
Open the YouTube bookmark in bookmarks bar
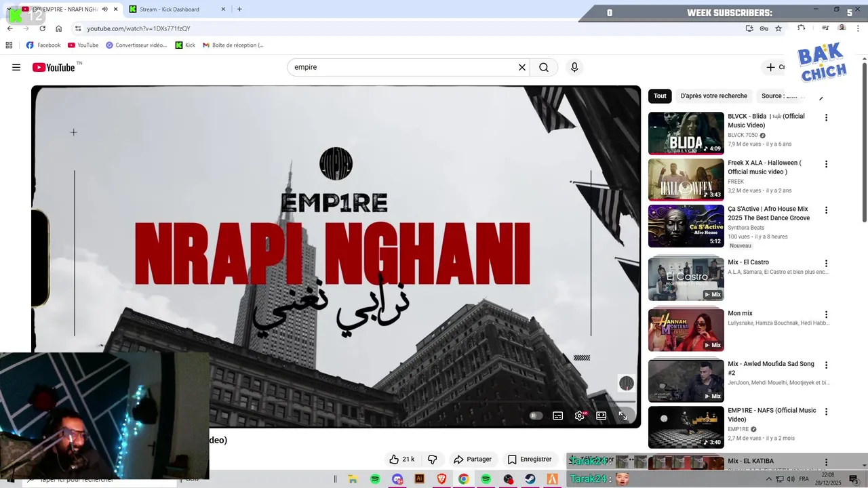(x=83, y=45)
